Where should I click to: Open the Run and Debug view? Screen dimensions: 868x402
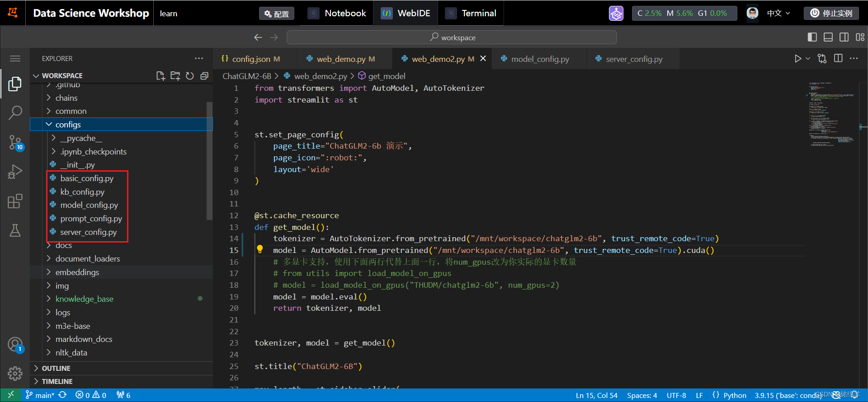(15, 172)
